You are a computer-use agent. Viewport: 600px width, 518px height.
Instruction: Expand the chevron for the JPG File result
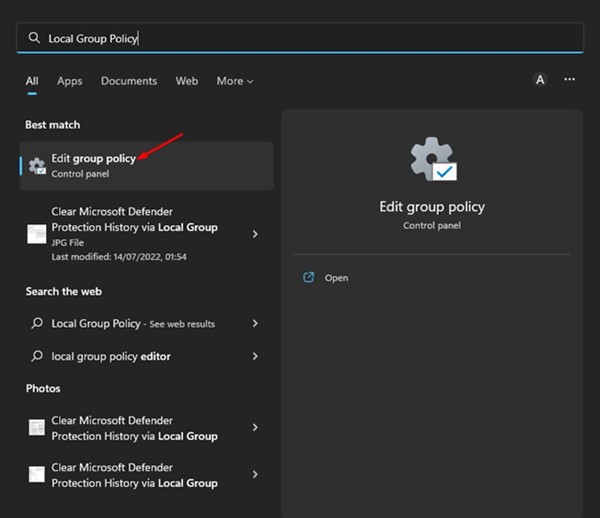tap(255, 234)
